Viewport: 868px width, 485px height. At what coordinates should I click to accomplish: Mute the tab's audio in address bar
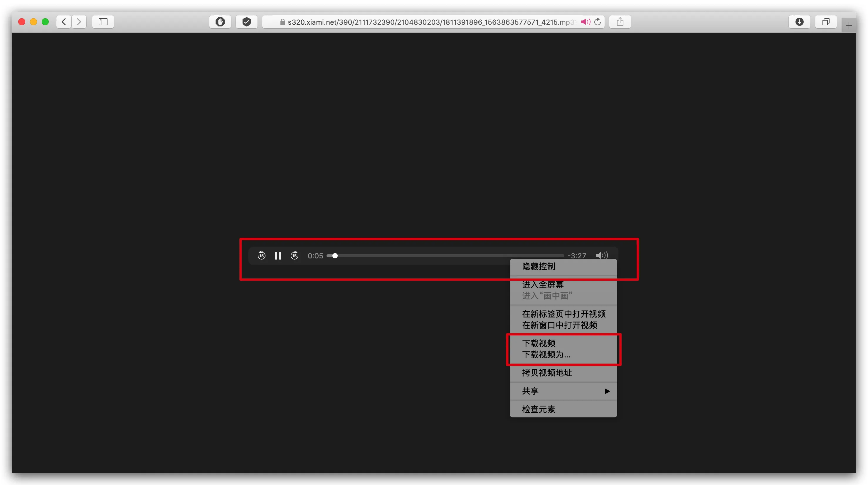coord(586,22)
